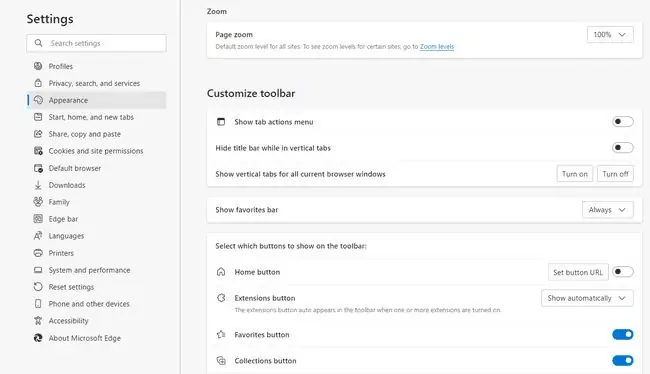
Task: Click Set button URL
Action: tap(578, 272)
